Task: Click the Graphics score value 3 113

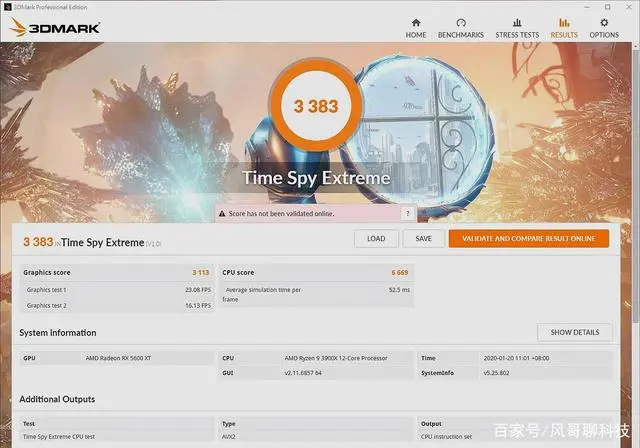Action: point(201,272)
